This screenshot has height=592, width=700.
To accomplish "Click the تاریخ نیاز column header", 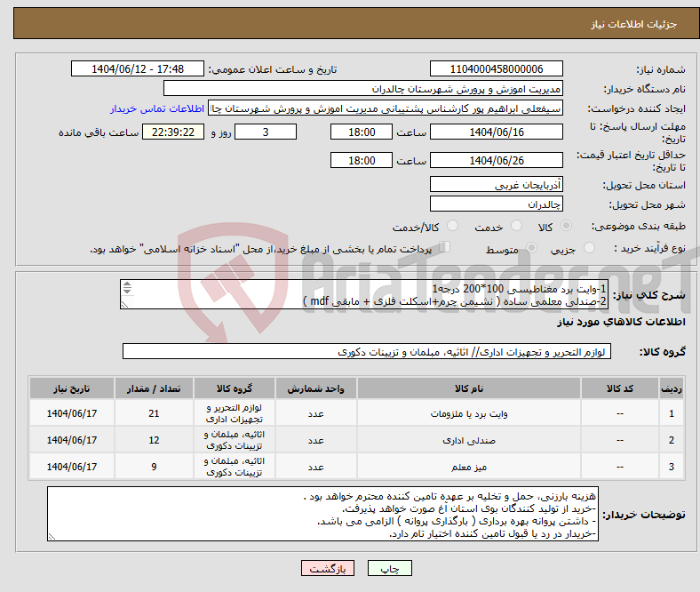I will pos(72,388).
